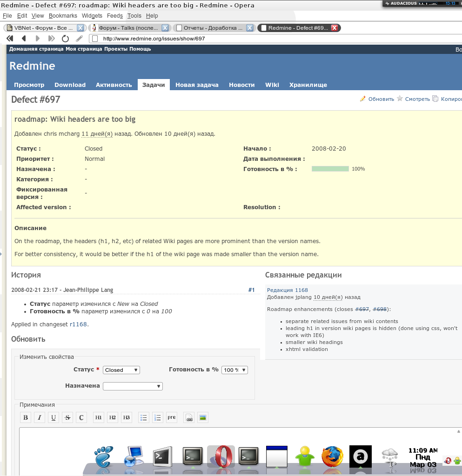This screenshot has height=476, width=462.
Task: Click the history note #1 link
Action: point(252,290)
